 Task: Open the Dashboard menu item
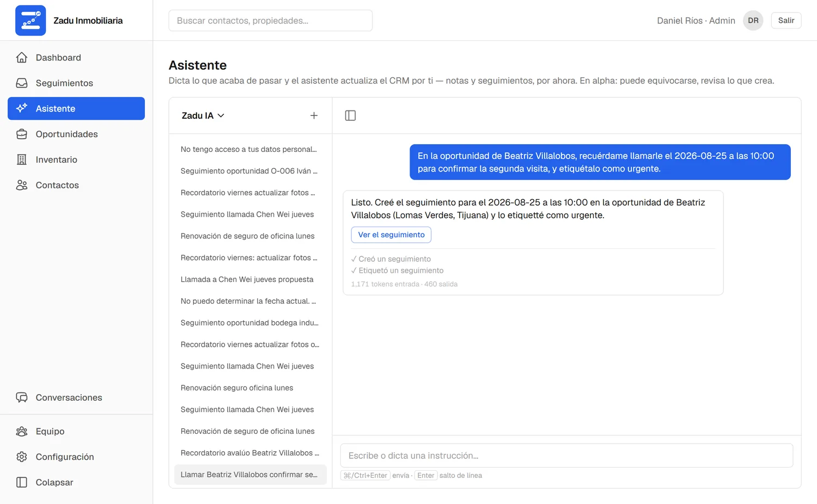[76, 58]
